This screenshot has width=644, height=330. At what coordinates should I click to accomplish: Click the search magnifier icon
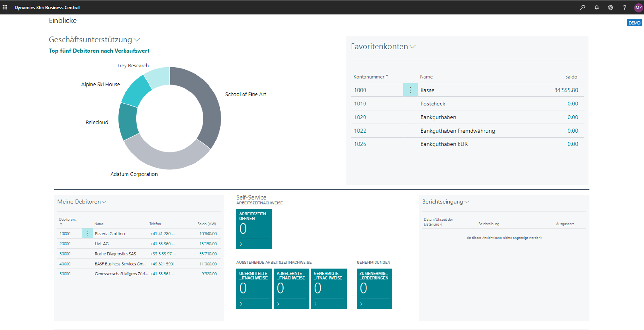(583, 7)
